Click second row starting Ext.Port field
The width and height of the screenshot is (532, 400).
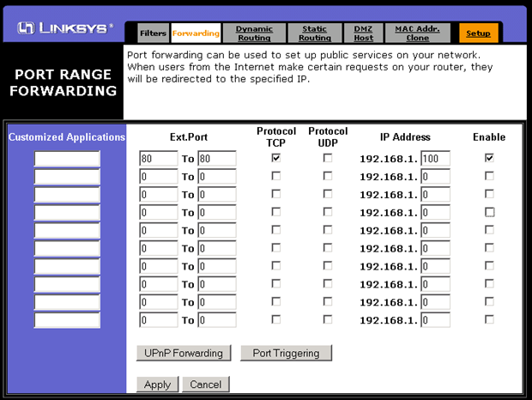[159, 177]
